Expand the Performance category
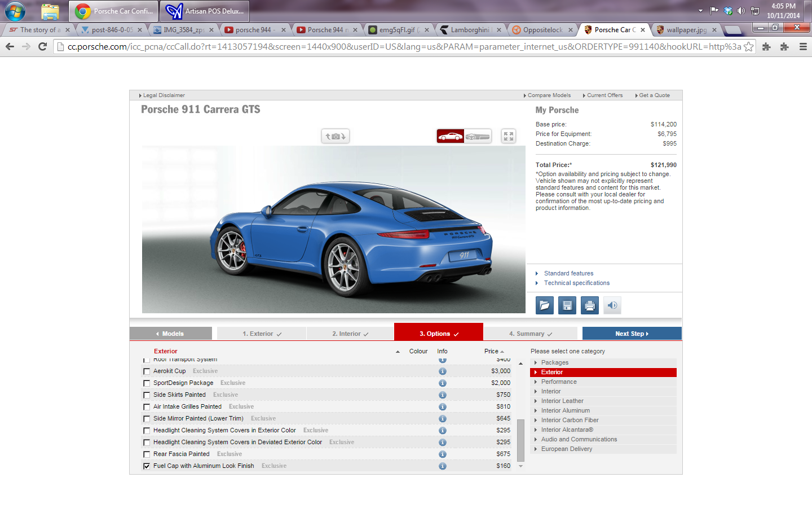812x508 pixels. (x=603, y=382)
